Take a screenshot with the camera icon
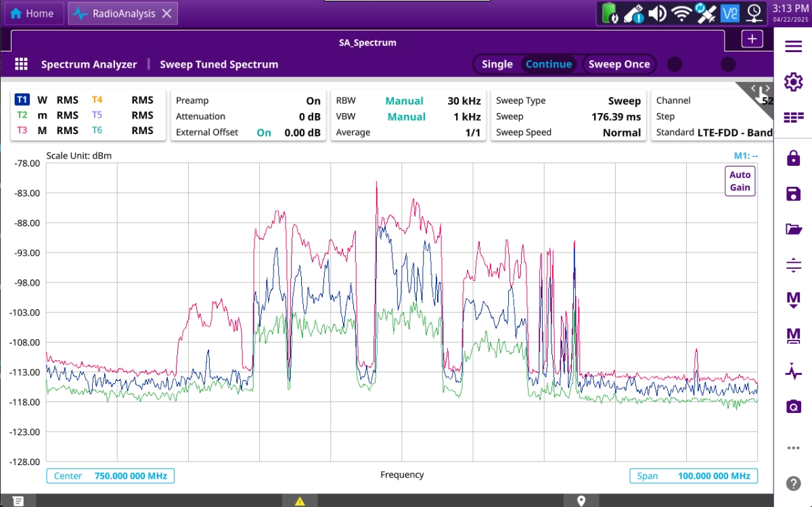The image size is (812, 507). pyautogui.click(x=793, y=406)
